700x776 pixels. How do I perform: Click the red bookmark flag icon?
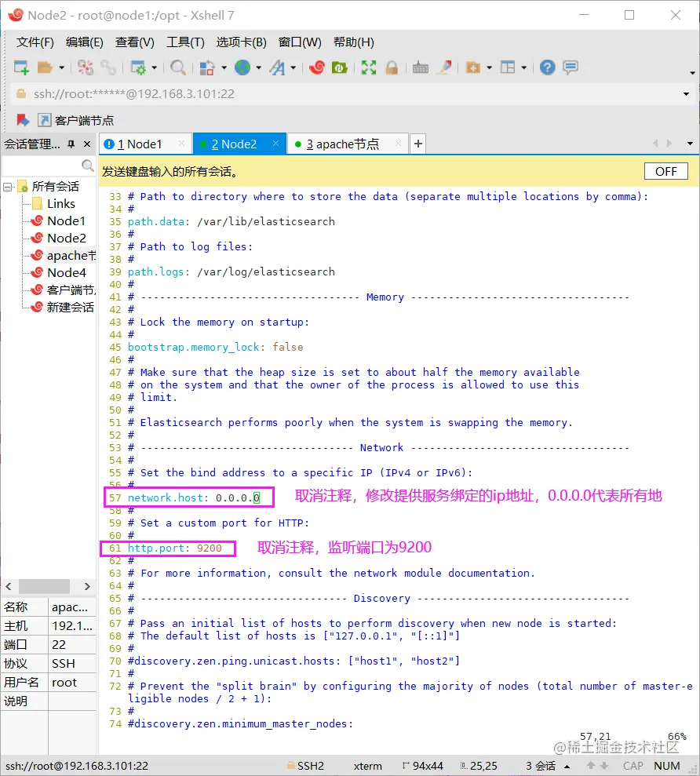[22, 120]
